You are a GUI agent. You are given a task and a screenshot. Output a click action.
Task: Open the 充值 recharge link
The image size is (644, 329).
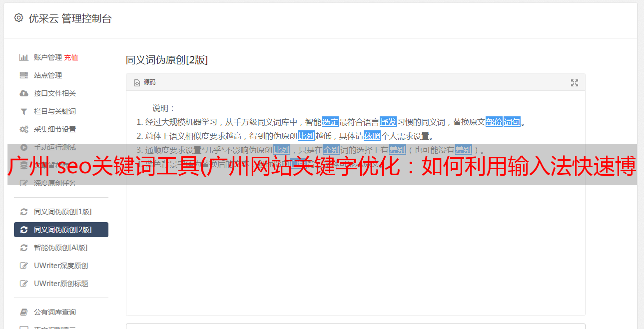point(71,57)
